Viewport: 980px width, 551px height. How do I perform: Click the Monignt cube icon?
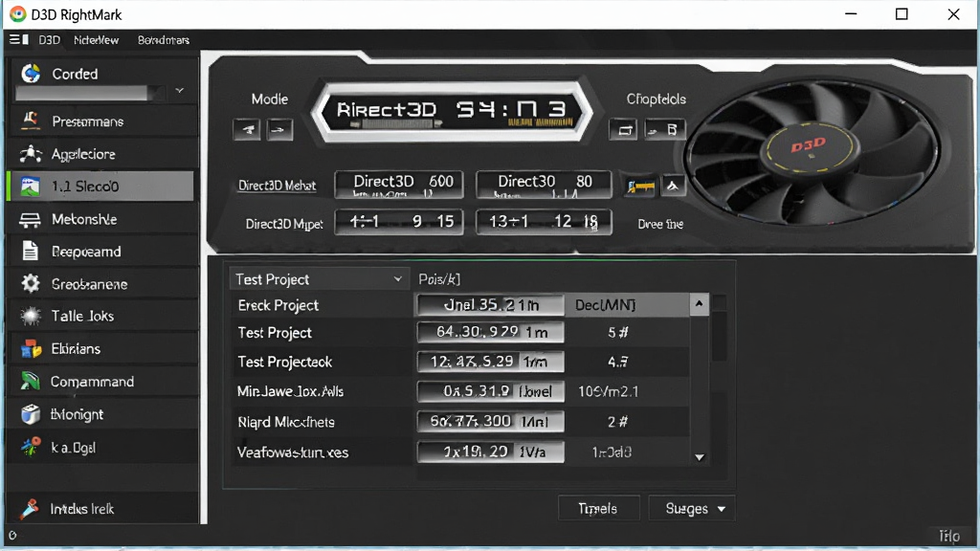tap(30, 413)
